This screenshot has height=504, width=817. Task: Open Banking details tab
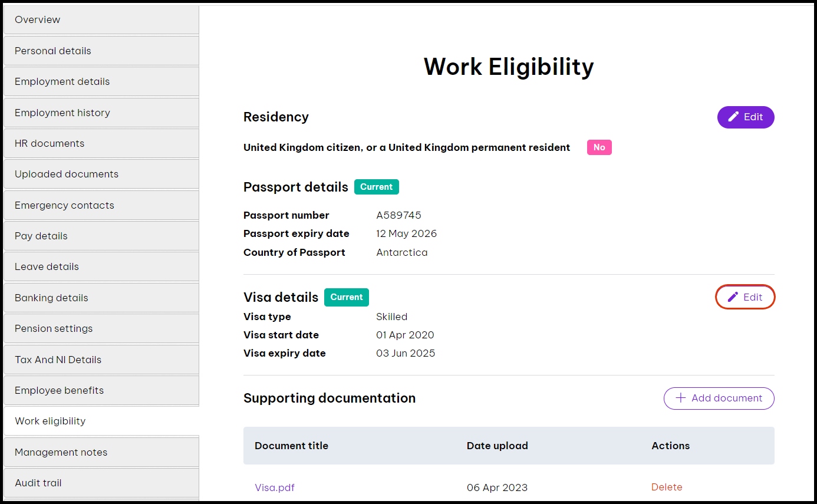(101, 298)
